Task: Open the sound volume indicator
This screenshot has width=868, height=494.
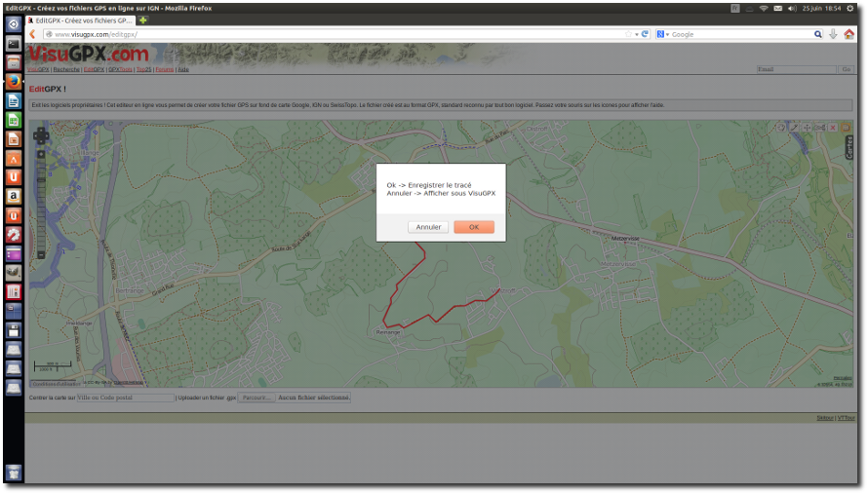Action: [x=792, y=9]
